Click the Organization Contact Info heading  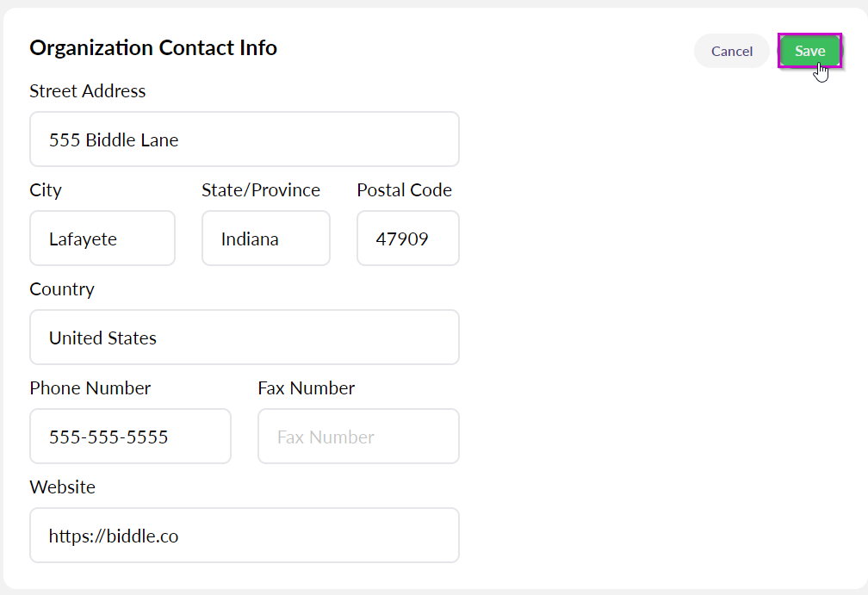(x=153, y=47)
